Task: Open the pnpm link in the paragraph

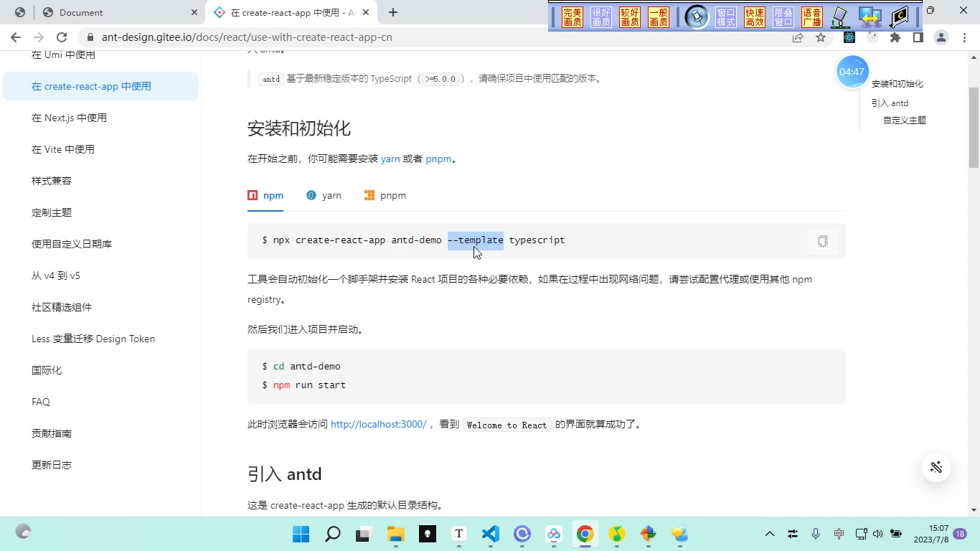Action: pos(438,159)
